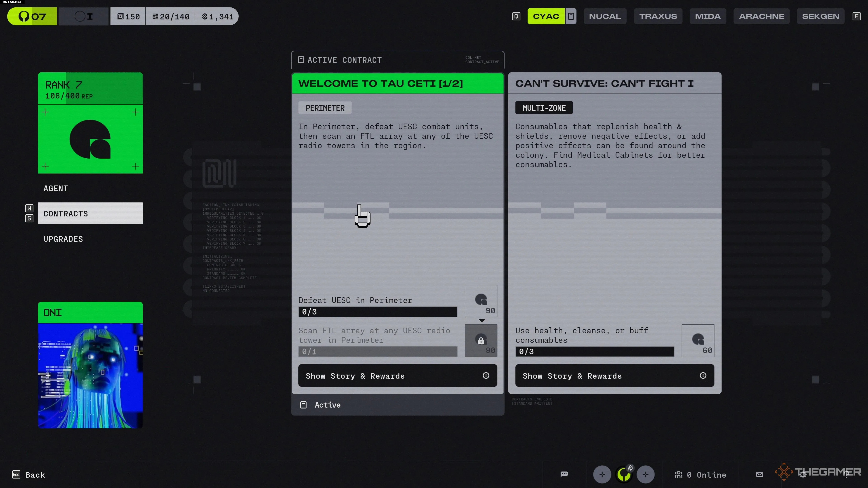
Task: Toggle the Active contract checkbox
Action: (x=303, y=405)
